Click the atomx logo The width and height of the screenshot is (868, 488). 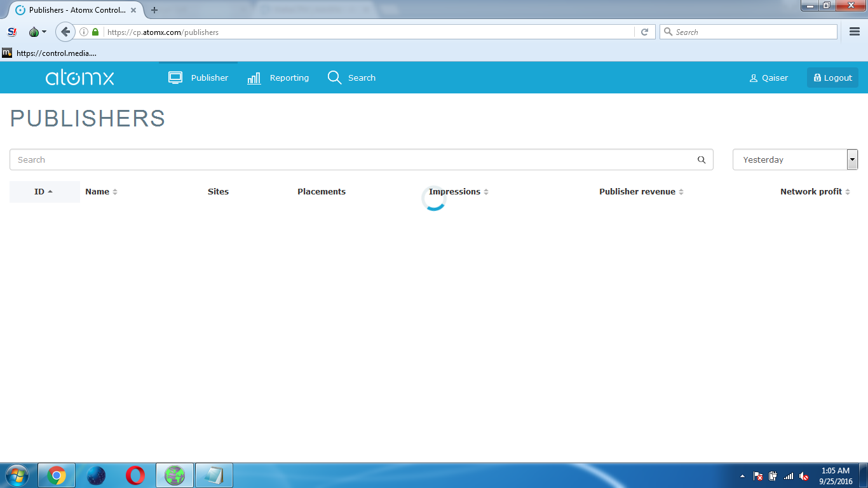point(79,78)
